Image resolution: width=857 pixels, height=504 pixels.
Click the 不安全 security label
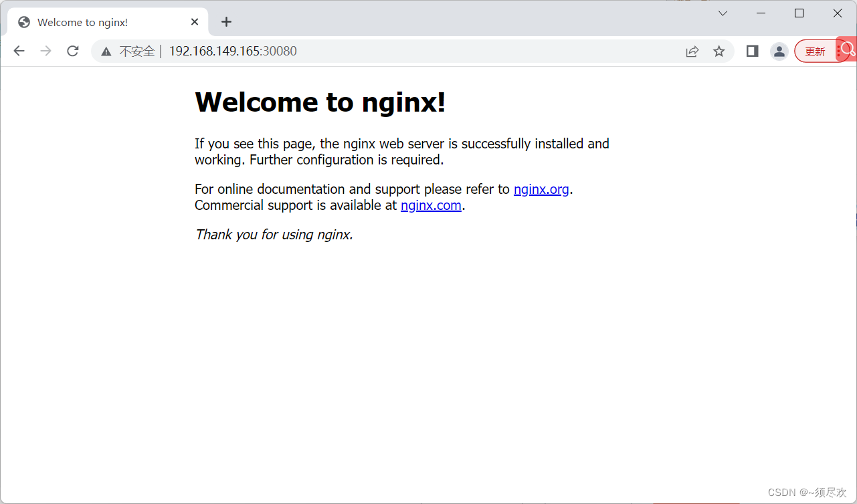137,51
